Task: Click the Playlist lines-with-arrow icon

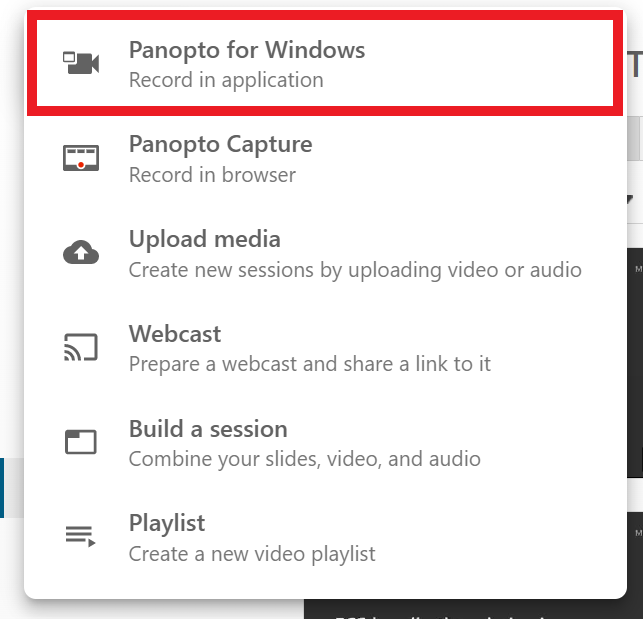Action: coord(81,537)
